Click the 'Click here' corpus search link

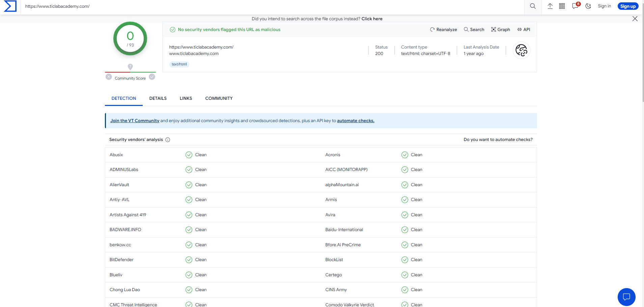pyautogui.click(x=372, y=19)
